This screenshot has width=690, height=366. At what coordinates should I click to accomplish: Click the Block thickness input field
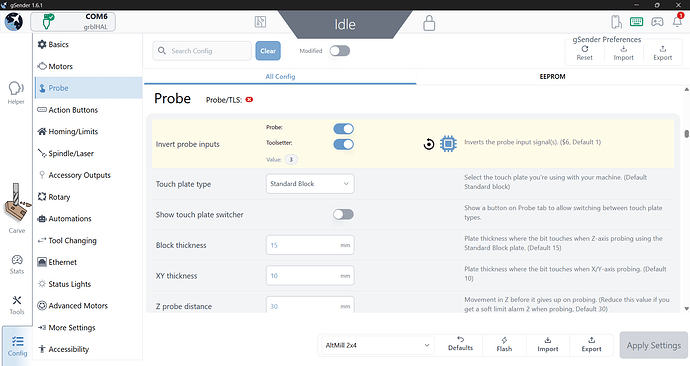(310, 245)
